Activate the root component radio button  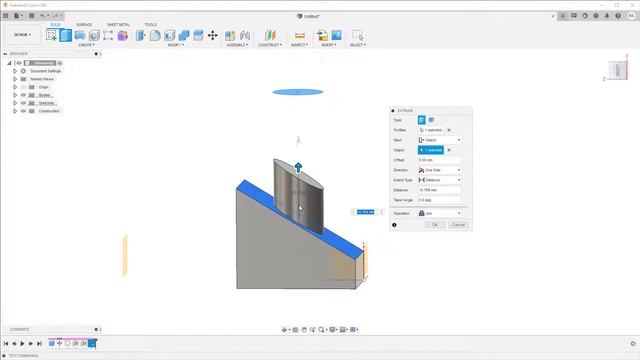[x=60, y=63]
